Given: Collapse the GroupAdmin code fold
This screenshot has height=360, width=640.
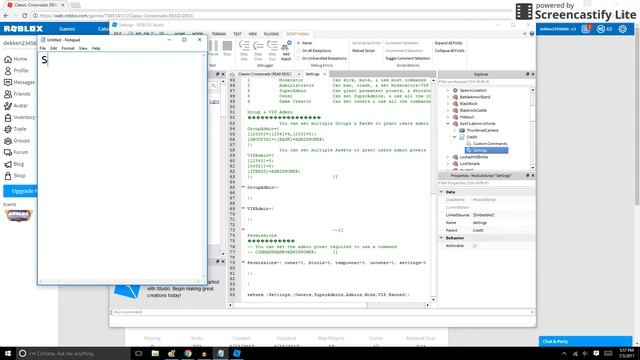Looking at the screenshot, I should point(243,187).
